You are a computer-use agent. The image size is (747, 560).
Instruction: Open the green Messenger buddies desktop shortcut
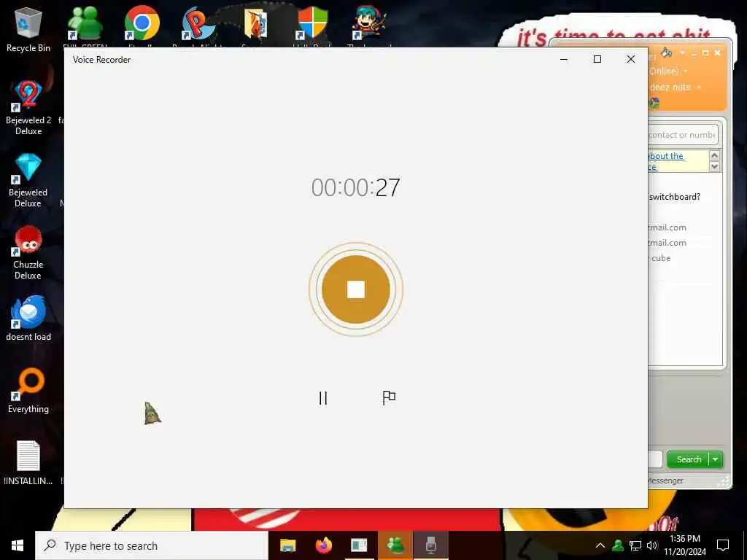[85, 24]
